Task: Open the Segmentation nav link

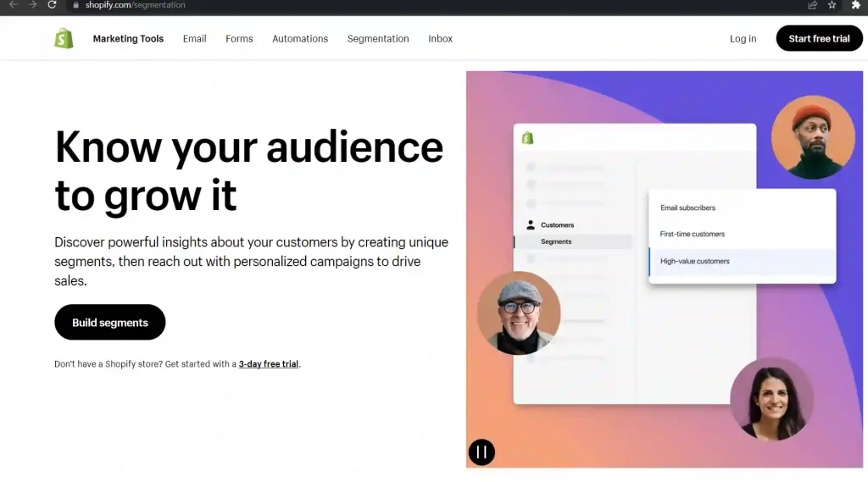Action: click(378, 39)
